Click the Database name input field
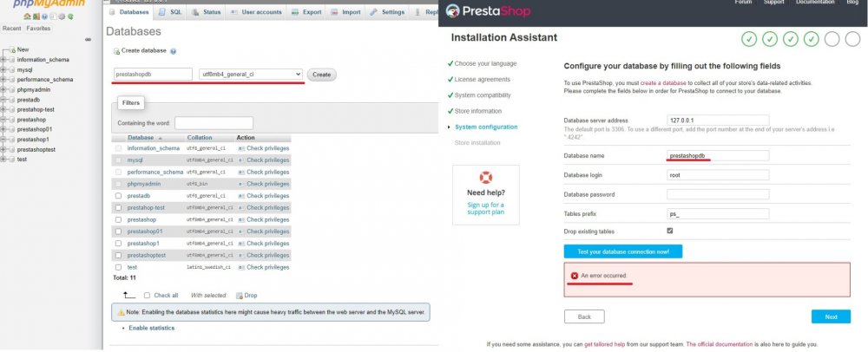This screenshot has width=868, height=352. point(718,156)
